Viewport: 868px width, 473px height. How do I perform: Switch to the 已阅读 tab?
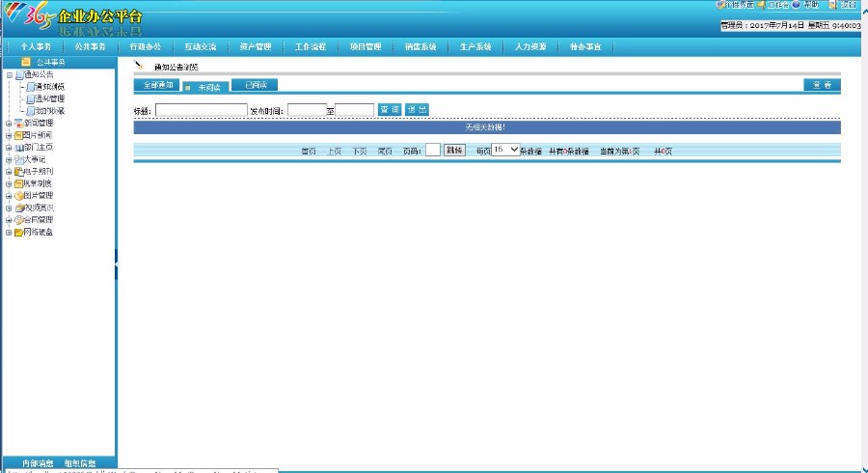255,85
